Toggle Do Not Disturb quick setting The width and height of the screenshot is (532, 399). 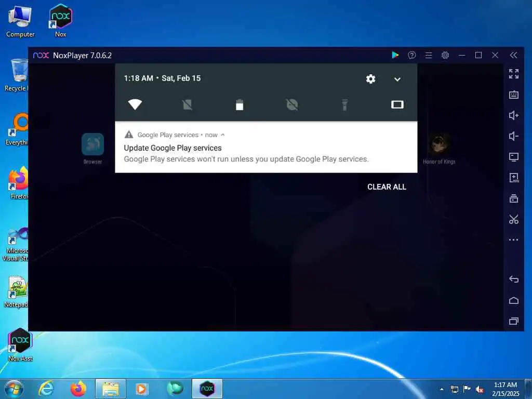292,105
